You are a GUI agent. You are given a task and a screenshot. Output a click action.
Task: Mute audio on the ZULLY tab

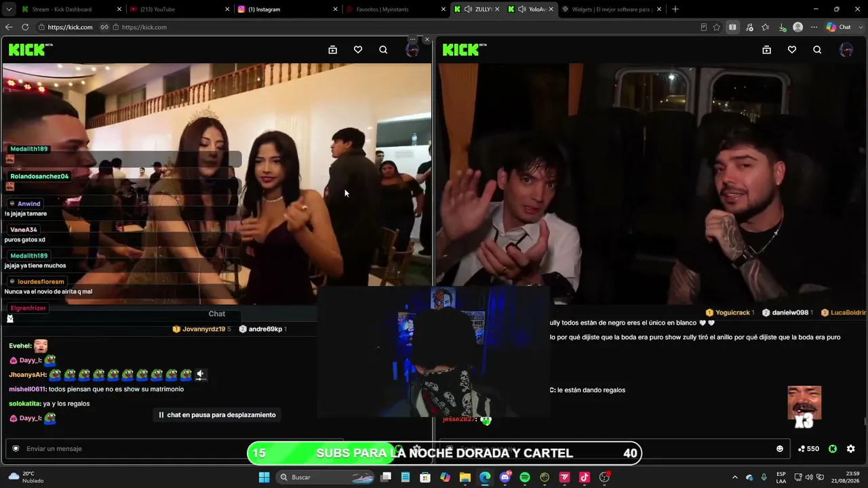pyautogui.click(x=468, y=9)
